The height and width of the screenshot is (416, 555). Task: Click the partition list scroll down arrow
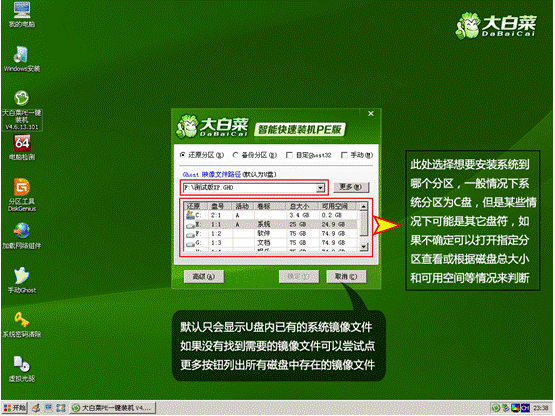pyautogui.click(x=364, y=246)
